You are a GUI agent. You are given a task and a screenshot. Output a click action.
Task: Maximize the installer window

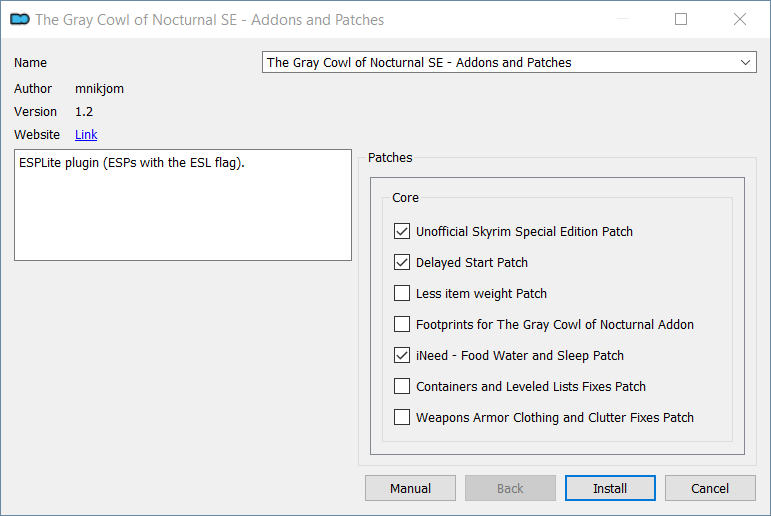[x=681, y=19]
